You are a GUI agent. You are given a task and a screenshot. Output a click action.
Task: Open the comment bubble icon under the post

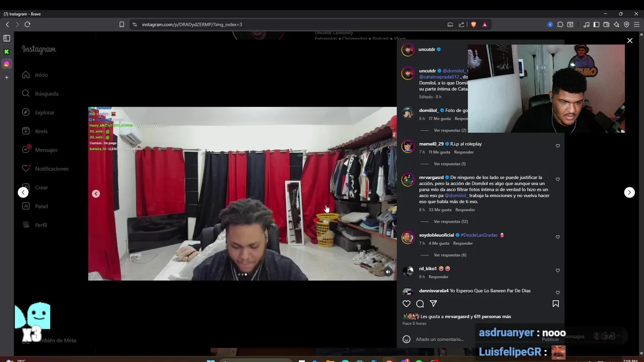tap(420, 304)
